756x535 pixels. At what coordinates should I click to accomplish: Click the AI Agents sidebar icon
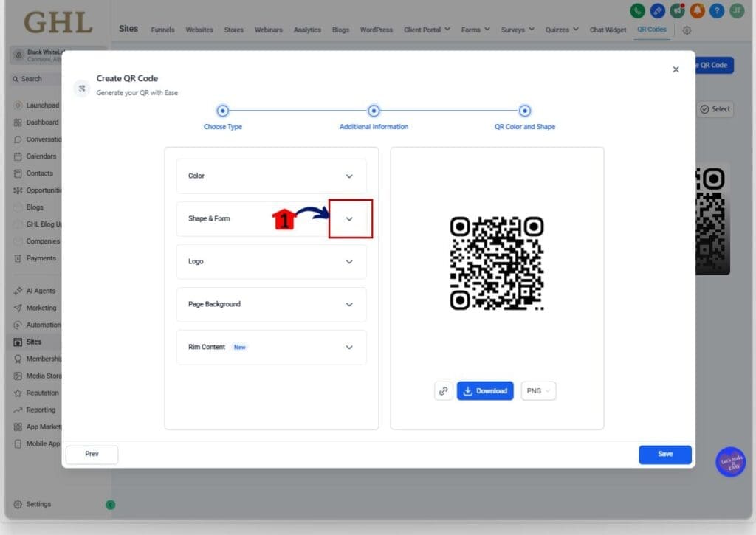tap(16, 291)
